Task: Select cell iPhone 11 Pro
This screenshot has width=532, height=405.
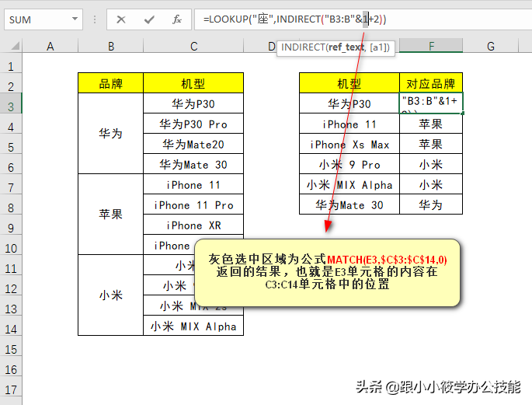Action: pyautogui.click(x=193, y=204)
